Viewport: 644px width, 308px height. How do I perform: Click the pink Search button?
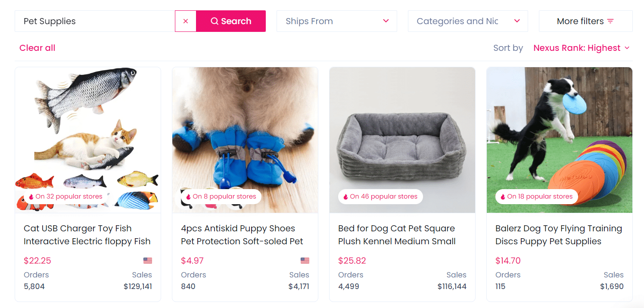(x=231, y=21)
